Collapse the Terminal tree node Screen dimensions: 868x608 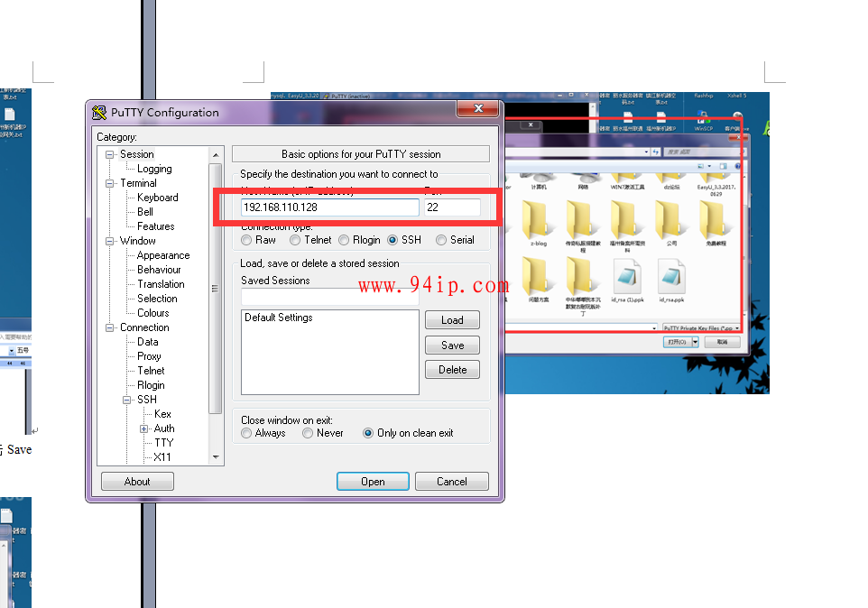tap(109, 184)
